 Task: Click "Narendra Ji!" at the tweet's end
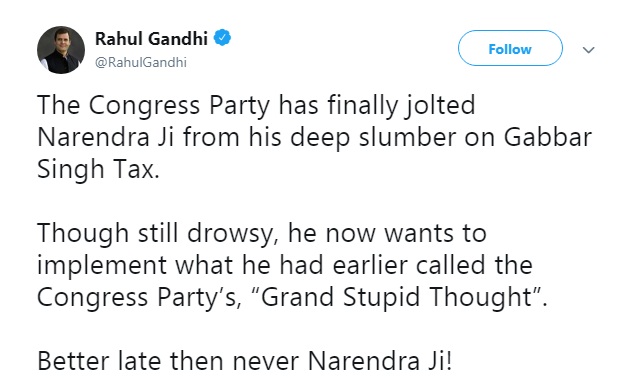point(380,361)
